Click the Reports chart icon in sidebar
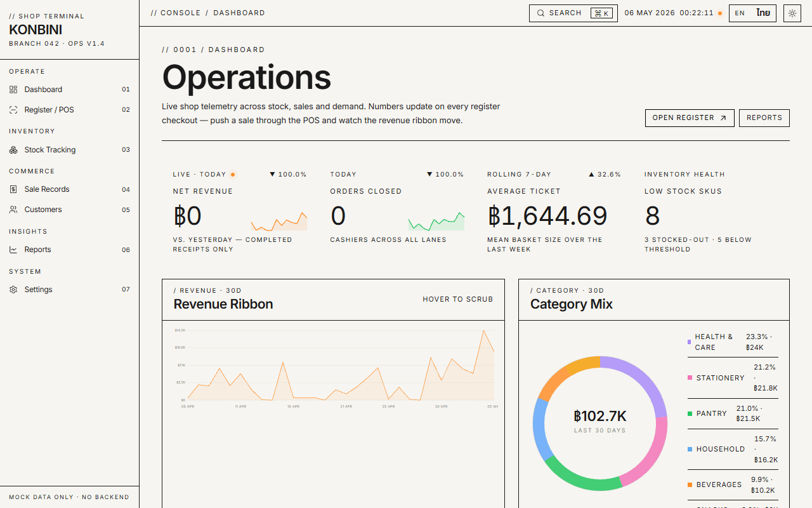 pyautogui.click(x=13, y=250)
